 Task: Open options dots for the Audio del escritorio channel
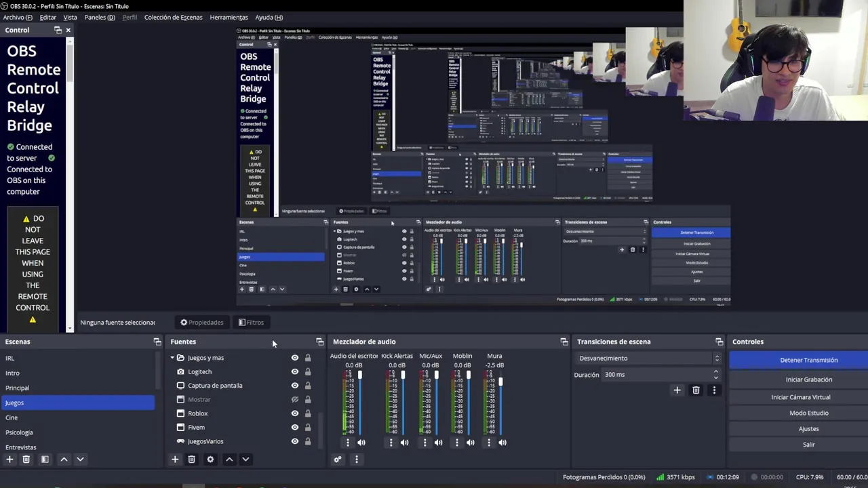tap(348, 443)
